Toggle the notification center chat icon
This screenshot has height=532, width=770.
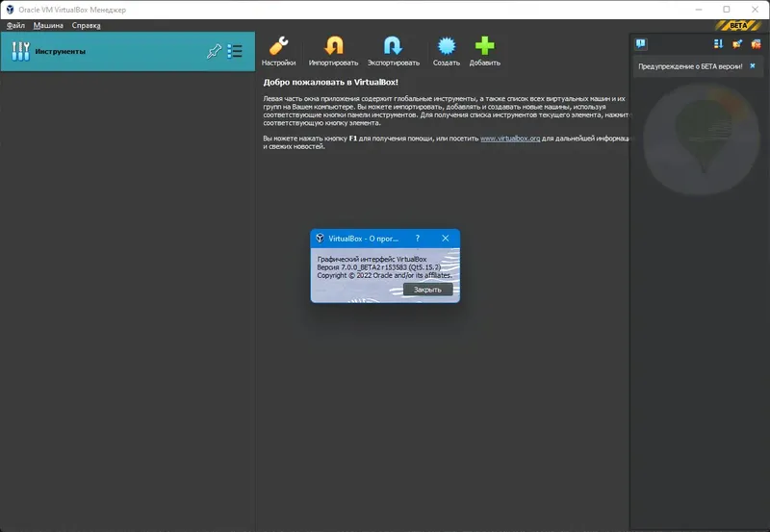pos(641,44)
